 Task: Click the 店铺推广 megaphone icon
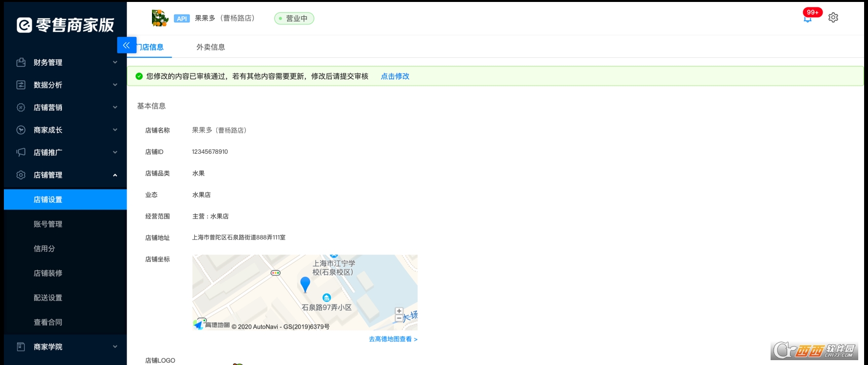tap(21, 152)
